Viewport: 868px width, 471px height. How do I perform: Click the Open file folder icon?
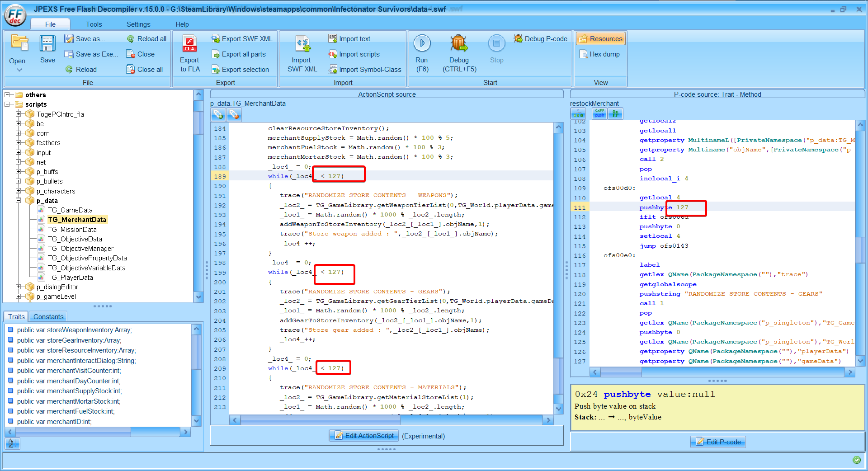(19, 43)
